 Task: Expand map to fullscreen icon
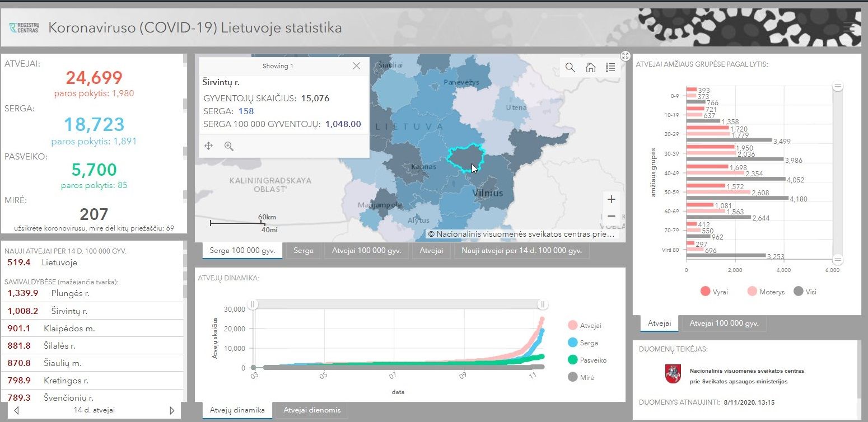(626, 56)
